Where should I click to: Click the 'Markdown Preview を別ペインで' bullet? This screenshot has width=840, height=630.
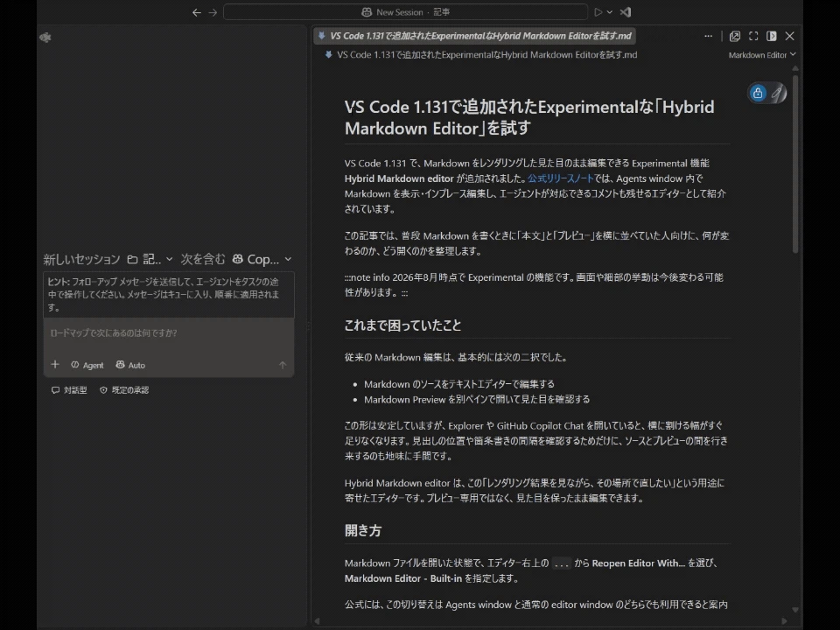click(x=477, y=399)
